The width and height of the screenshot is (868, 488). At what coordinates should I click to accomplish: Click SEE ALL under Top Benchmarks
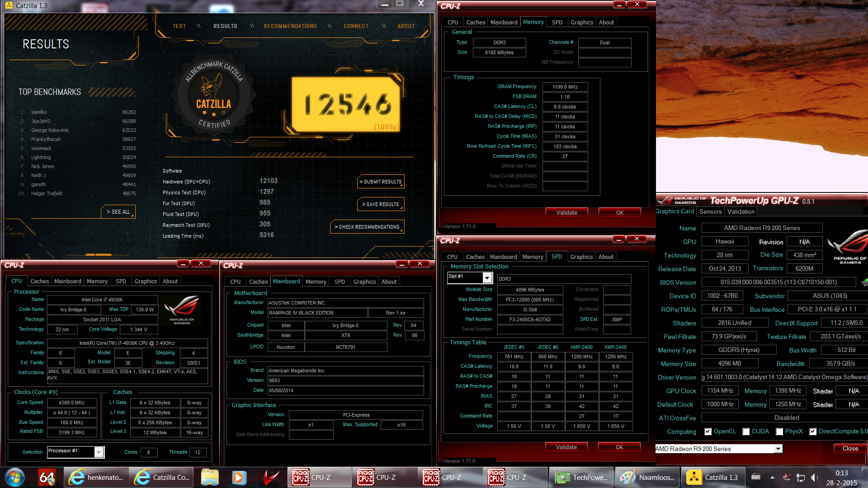click(x=118, y=211)
